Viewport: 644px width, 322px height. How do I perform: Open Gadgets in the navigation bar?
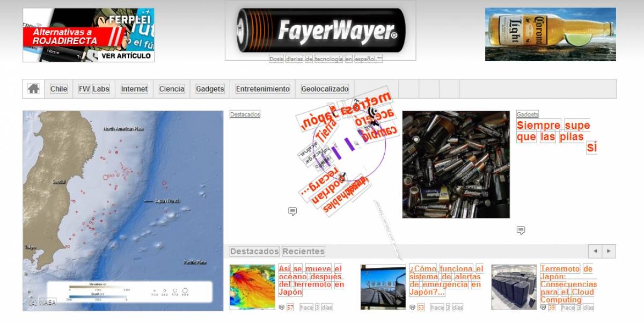[x=210, y=89]
